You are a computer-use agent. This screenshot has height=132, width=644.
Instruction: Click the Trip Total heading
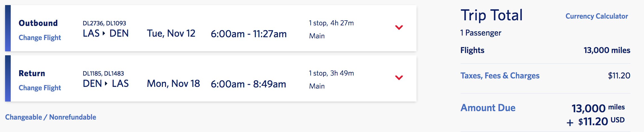point(491,15)
